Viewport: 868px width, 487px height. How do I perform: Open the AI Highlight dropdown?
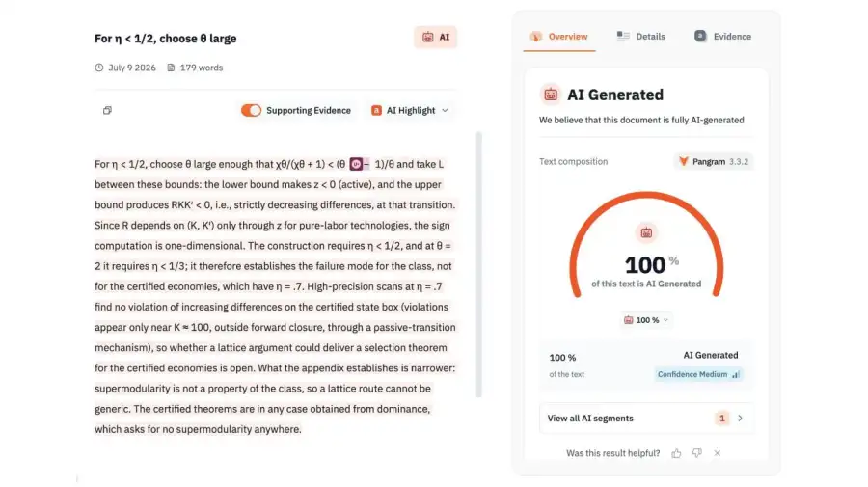coord(410,110)
